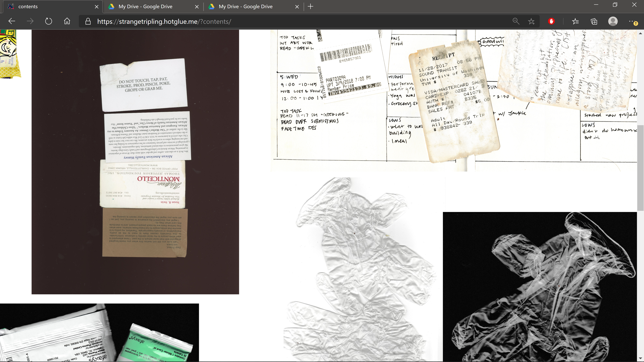This screenshot has width=644, height=362.
Task: Click the forward navigation arrow
Action: 30,21
